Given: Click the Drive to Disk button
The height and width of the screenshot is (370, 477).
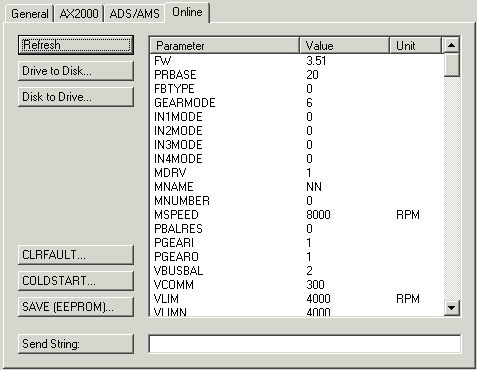Looking at the screenshot, I should coord(76,71).
